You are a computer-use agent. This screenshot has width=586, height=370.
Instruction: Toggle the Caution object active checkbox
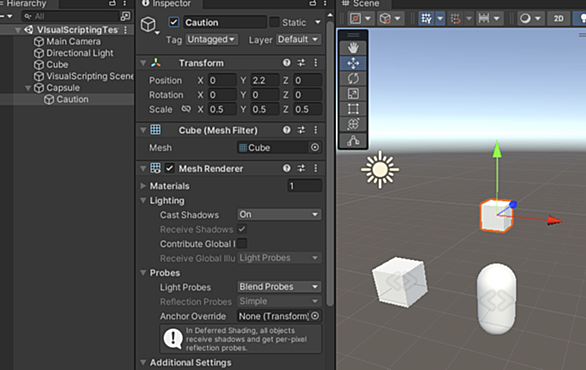(x=174, y=22)
